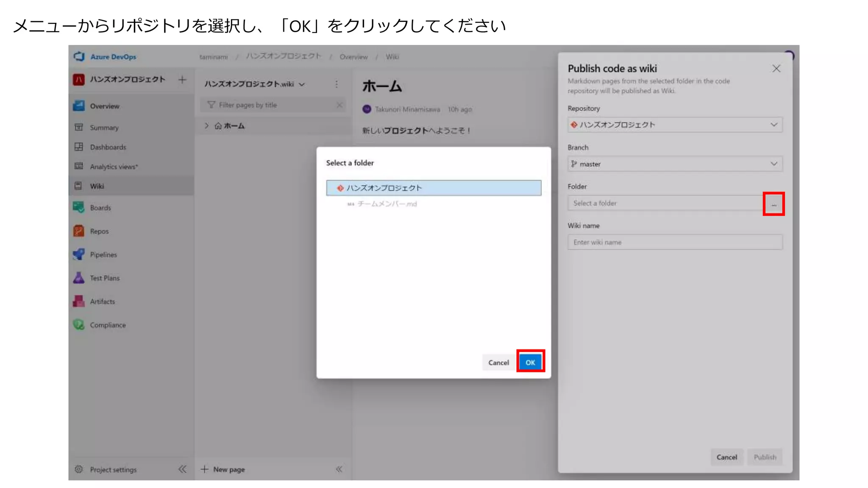This screenshot has width=868, height=488.
Task: Click the Azure DevOps logo icon
Action: tap(79, 56)
